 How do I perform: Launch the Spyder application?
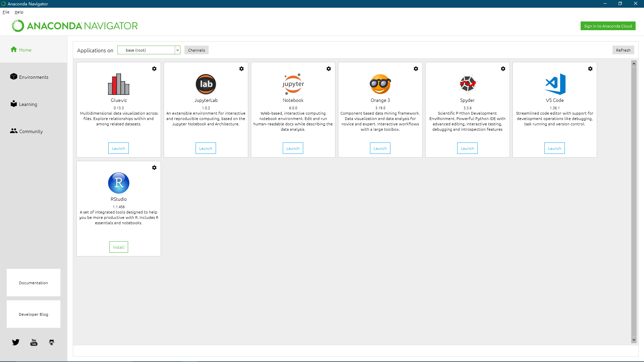(x=467, y=148)
